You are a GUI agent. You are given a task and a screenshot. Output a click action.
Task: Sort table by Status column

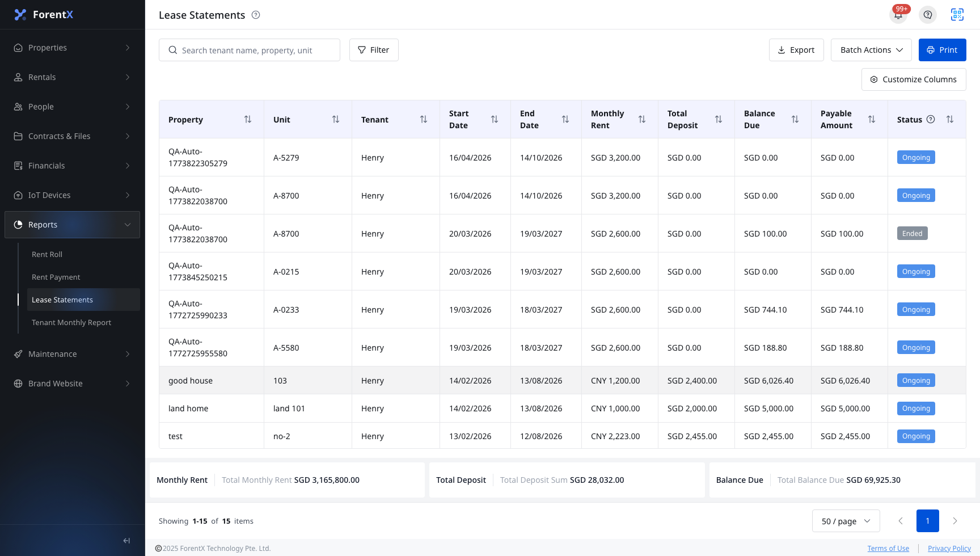950,119
